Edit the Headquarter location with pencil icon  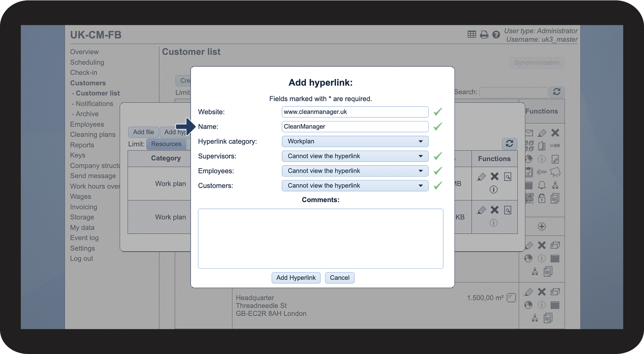click(x=528, y=292)
